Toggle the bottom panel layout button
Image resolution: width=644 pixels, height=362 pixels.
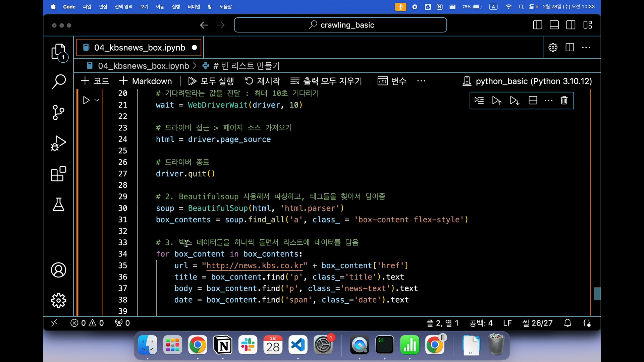(x=554, y=25)
